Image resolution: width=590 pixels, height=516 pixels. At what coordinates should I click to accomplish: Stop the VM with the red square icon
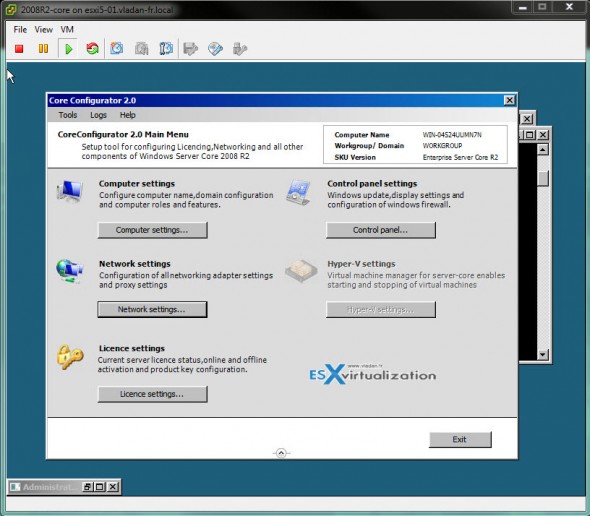coord(19,49)
